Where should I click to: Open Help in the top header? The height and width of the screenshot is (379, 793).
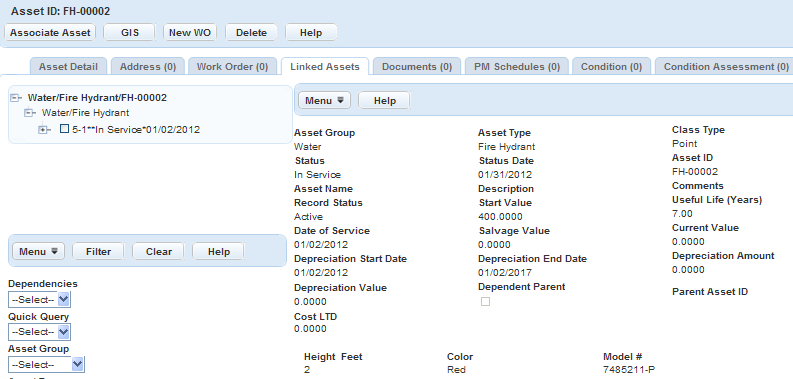click(311, 32)
